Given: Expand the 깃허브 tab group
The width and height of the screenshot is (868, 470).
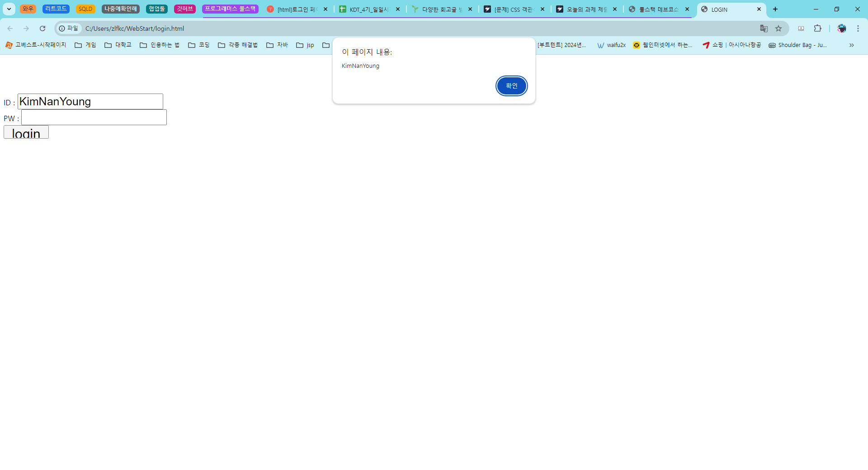Looking at the screenshot, I should (x=185, y=9).
